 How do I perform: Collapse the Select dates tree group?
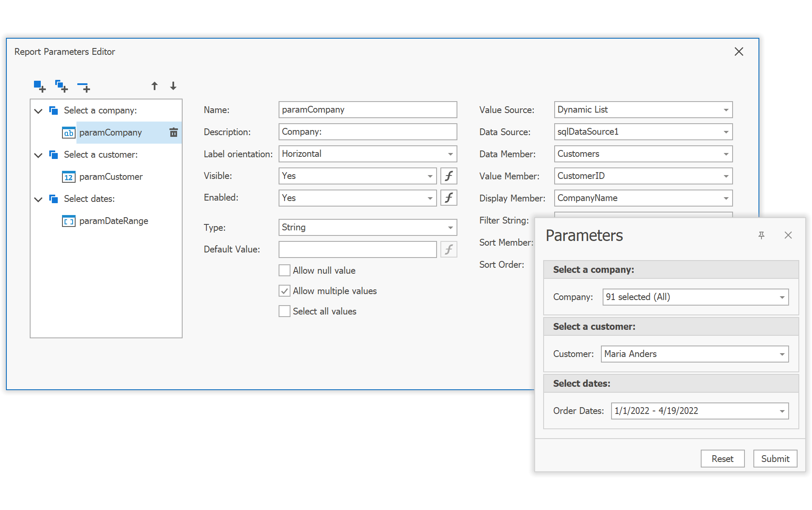point(38,199)
